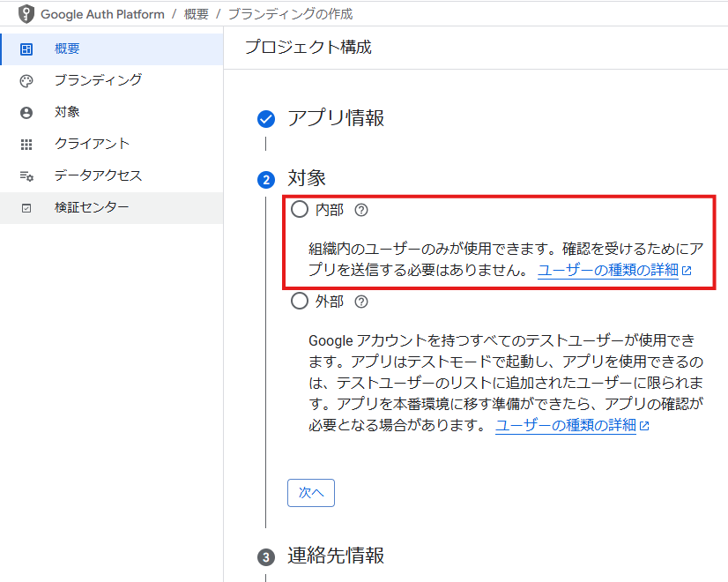The width and height of the screenshot is (728, 582).
Task: Click the 対象 step heading in the stepper
Action: click(307, 178)
